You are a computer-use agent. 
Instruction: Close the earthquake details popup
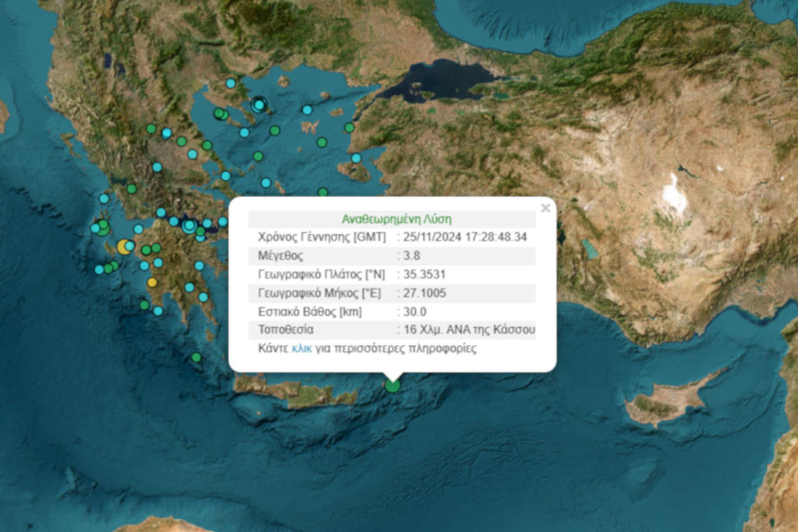click(x=546, y=207)
